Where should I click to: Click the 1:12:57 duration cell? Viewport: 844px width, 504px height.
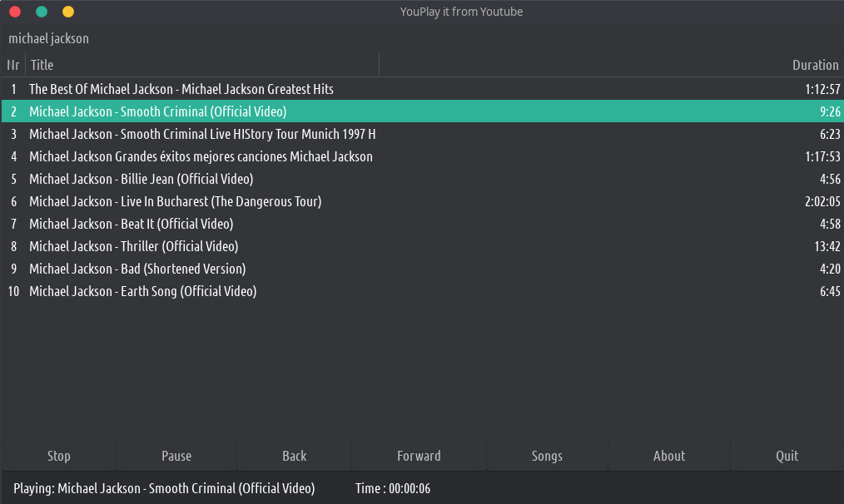[x=822, y=89]
